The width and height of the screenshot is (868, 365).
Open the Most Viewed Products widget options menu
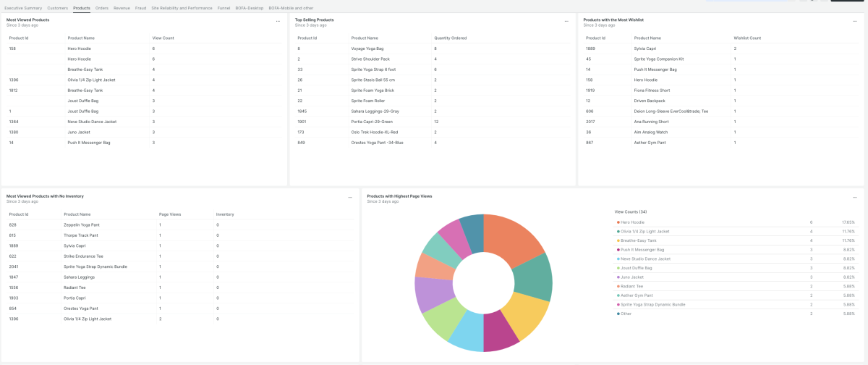(x=278, y=22)
